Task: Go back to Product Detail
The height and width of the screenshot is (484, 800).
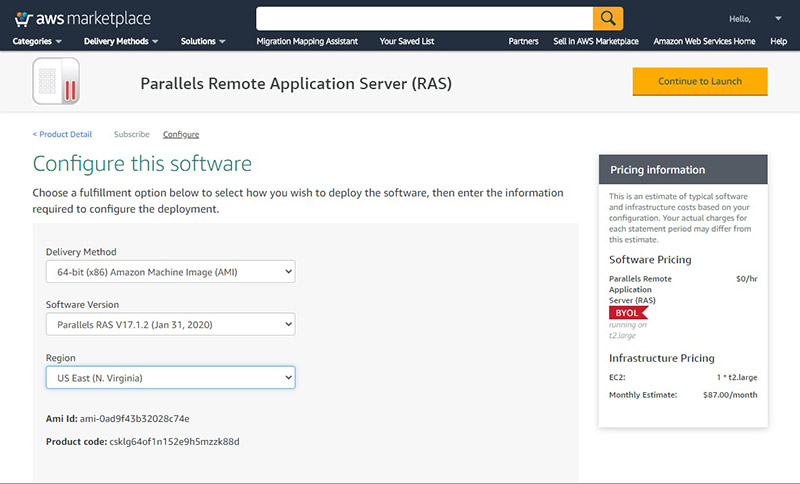Action: tap(62, 134)
